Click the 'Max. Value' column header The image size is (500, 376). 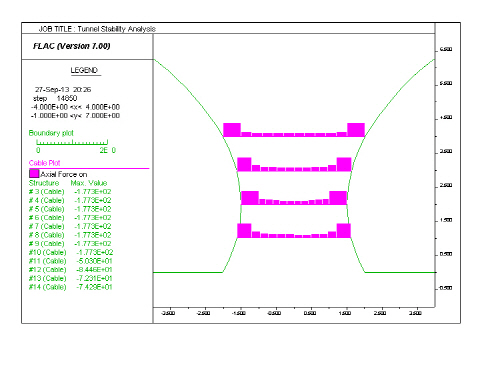point(89,183)
